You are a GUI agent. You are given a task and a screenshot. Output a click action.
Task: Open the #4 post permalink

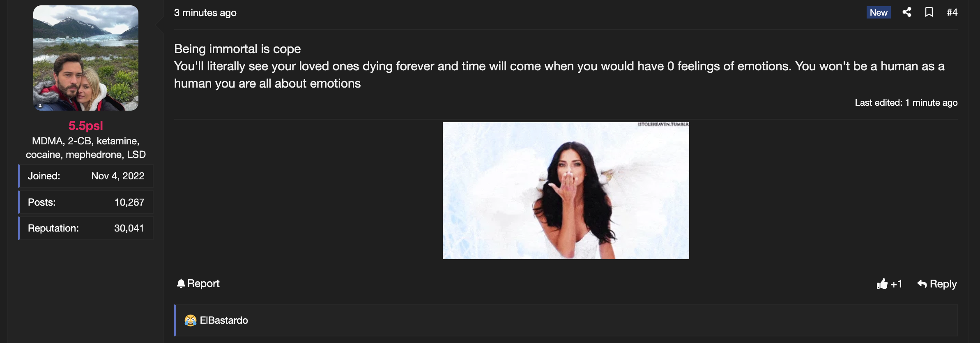point(952,12)
